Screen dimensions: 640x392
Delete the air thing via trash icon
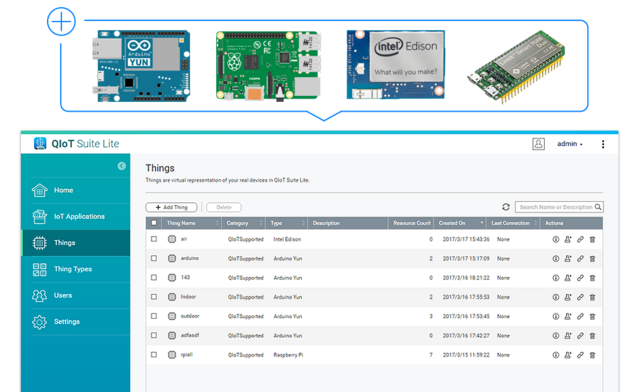point(592,240)
